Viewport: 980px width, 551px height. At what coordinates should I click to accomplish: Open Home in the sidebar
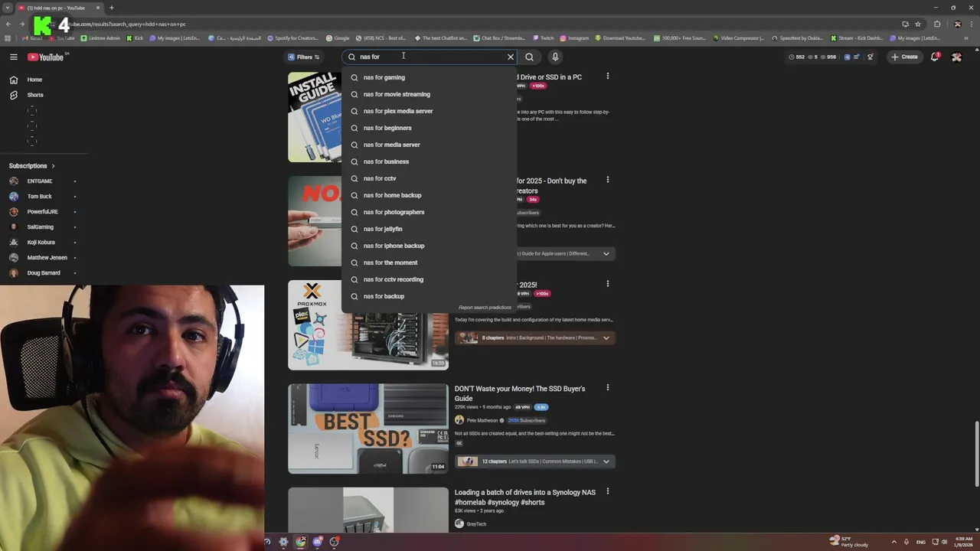[x=34, y=80]
